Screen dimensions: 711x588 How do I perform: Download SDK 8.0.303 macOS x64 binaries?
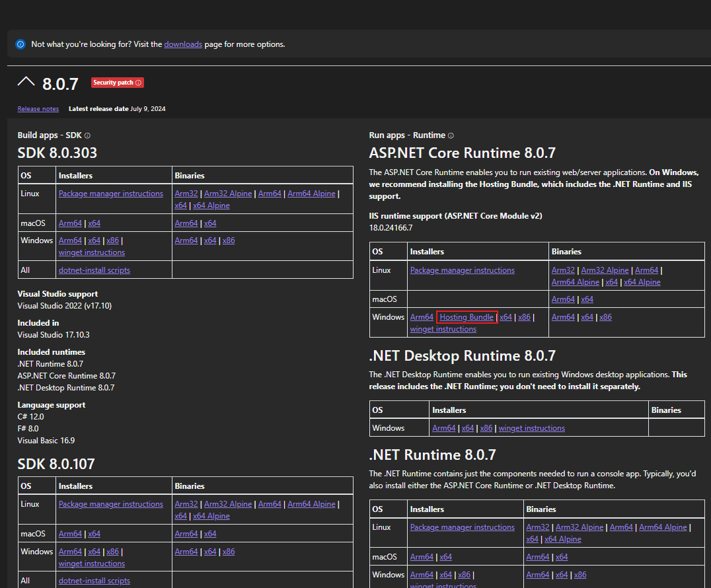pyautogui.click(x=210, y=223)
